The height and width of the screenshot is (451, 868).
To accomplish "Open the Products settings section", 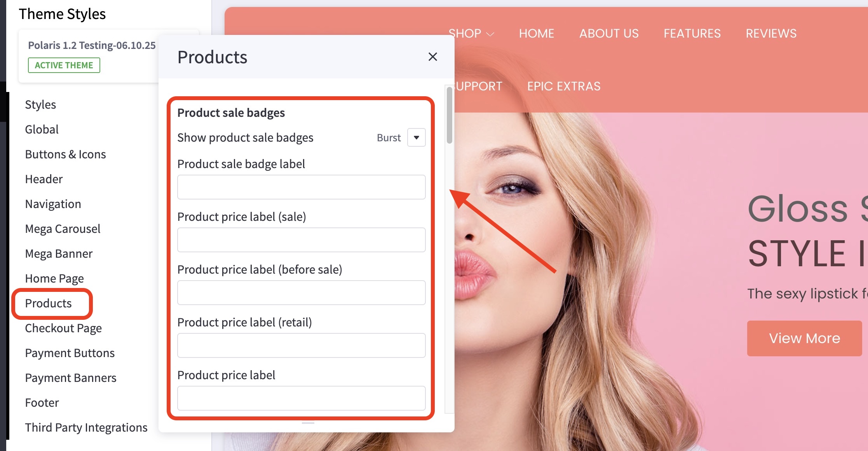I will coord(49,304).
